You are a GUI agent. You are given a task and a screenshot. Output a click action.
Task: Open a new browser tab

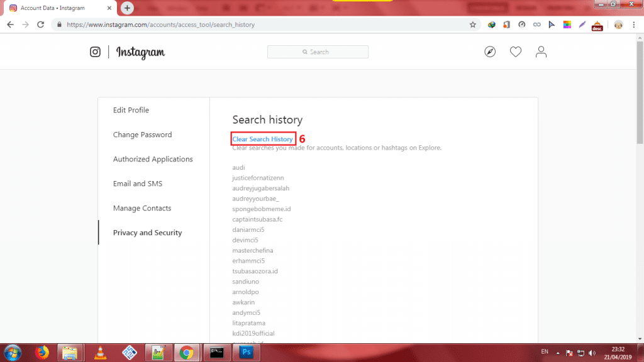(x=127, y=8)
